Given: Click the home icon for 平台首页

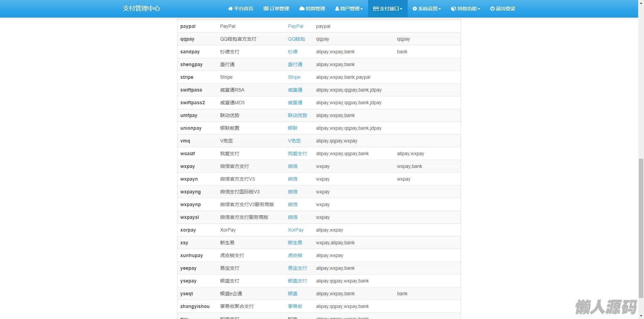Looking at the screenshot, I should [230, 9].
